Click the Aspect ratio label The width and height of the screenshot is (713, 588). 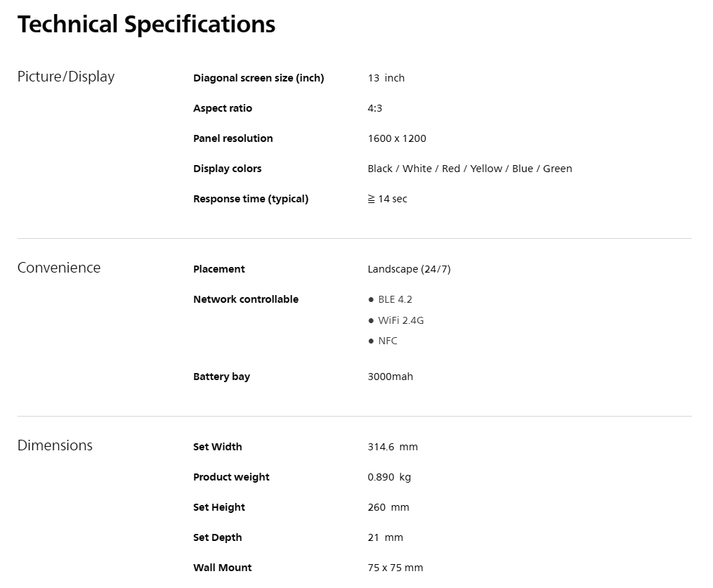pyautogui.click(x=223, y=108)
